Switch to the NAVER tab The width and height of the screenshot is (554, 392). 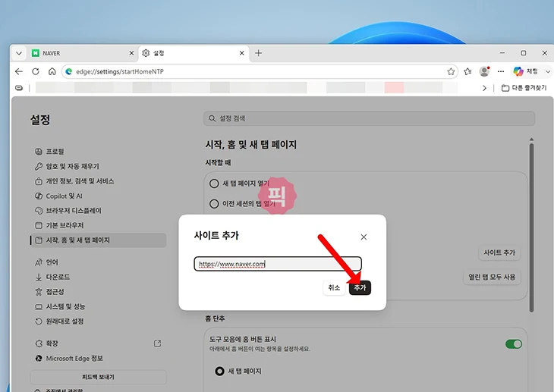pos(83,53)
